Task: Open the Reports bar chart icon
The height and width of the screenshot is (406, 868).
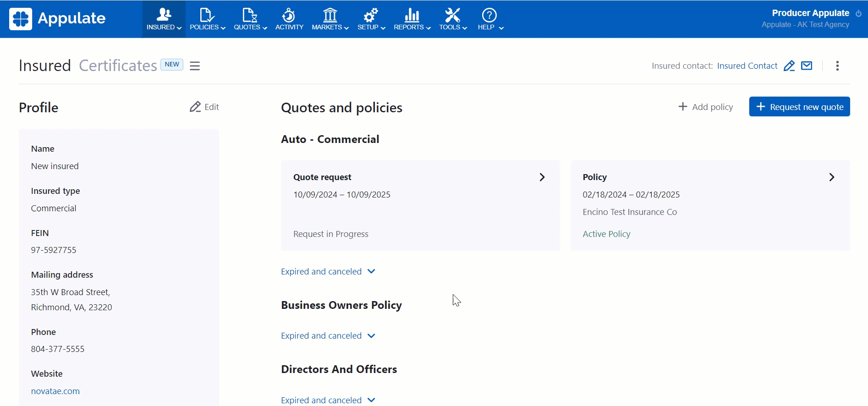Action: click(x=412, y=15)
